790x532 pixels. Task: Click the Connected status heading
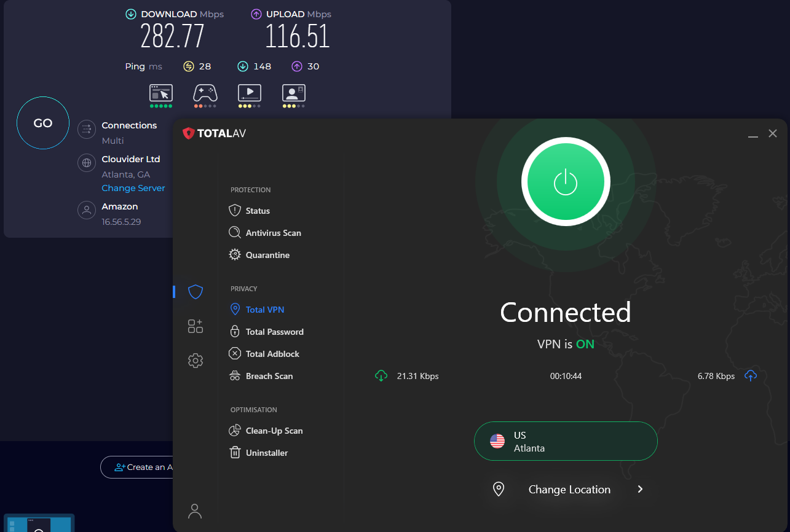click(566, 313)
